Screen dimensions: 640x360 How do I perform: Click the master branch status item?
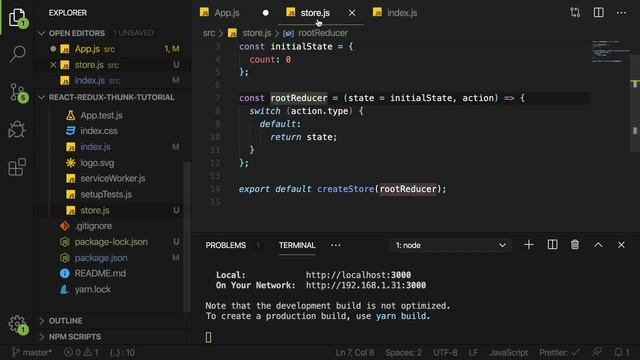click(x=32, y=352)
